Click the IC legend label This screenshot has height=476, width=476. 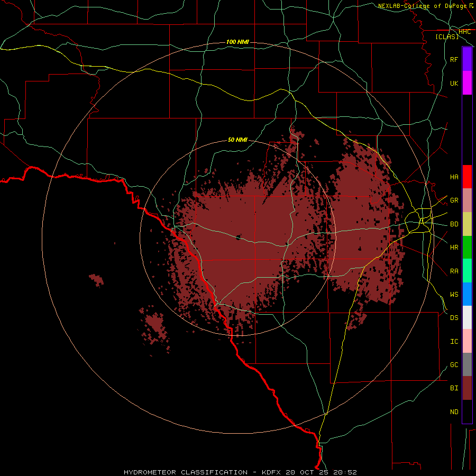coord(454,342)
